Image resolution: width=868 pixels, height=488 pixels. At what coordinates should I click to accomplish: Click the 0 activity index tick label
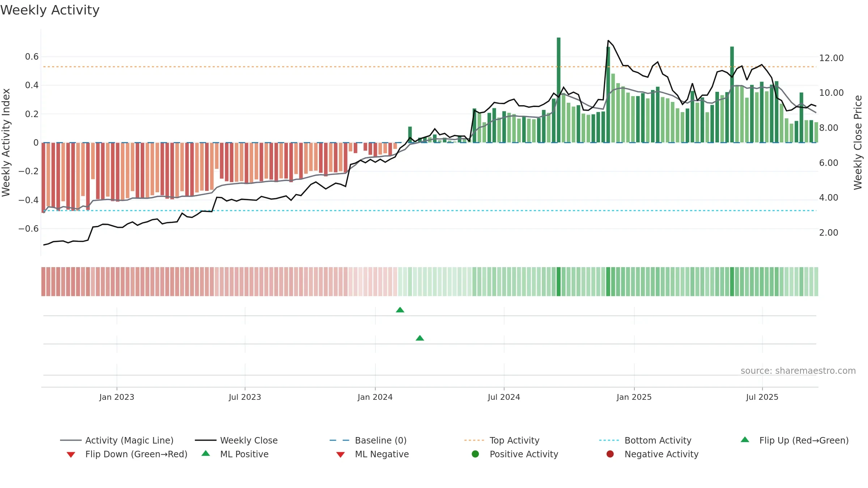[36, 143]
